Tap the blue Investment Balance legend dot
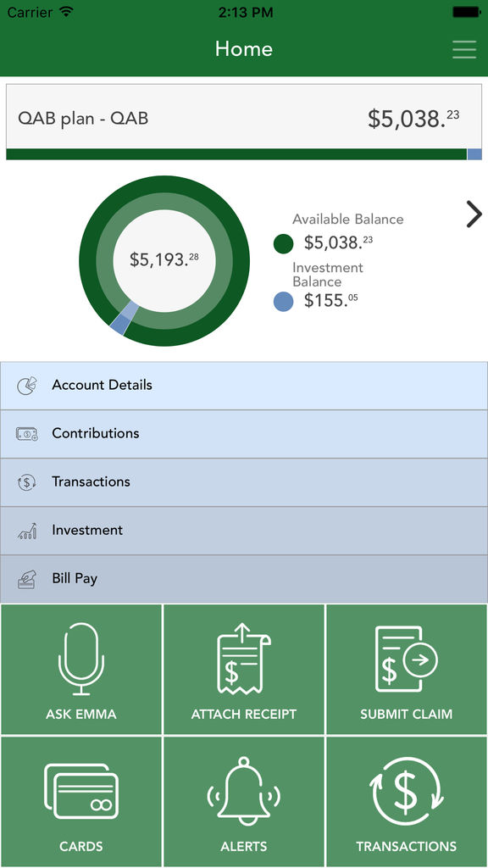The image size is (488, 868). point(283,302)
